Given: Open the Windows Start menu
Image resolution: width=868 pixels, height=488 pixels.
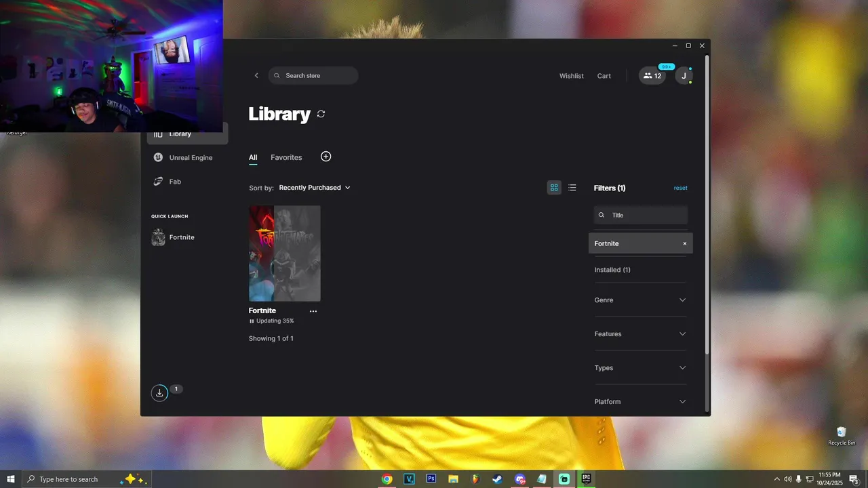Looking at the screenshot, I should [11, 479].
